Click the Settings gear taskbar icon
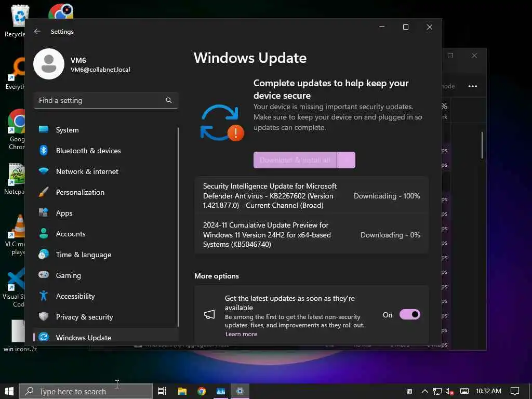 click(240, 391)
